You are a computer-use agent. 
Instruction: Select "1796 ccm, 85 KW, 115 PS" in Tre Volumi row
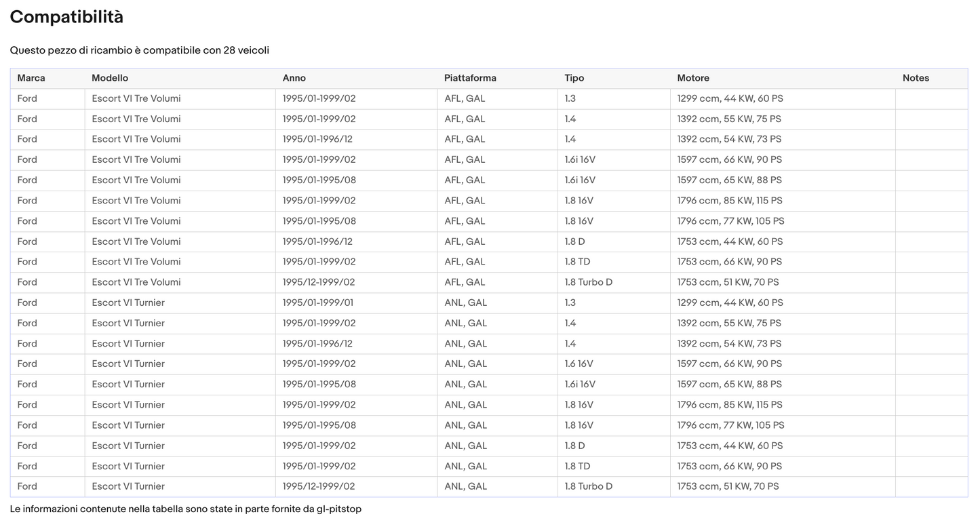[x=730, y=200]
